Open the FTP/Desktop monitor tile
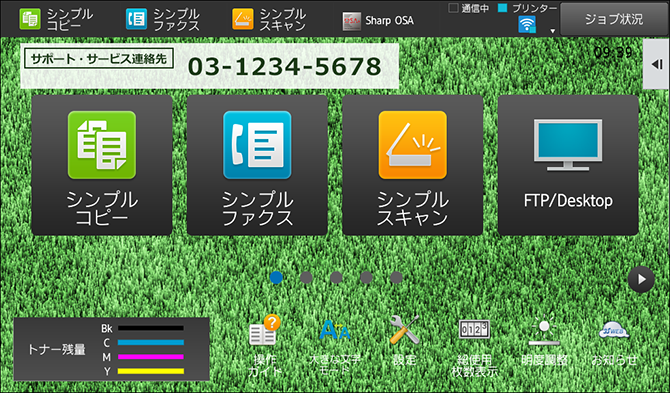 [568, 165]
